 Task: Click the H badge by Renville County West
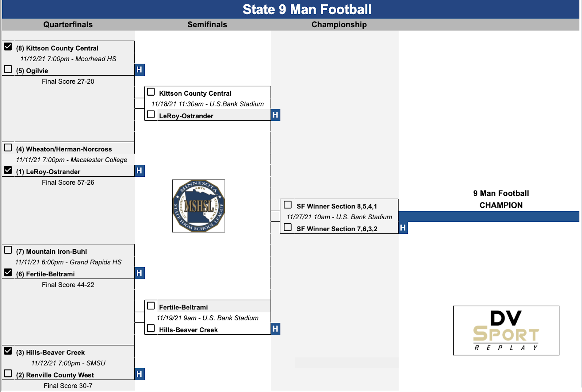[139, 374]
